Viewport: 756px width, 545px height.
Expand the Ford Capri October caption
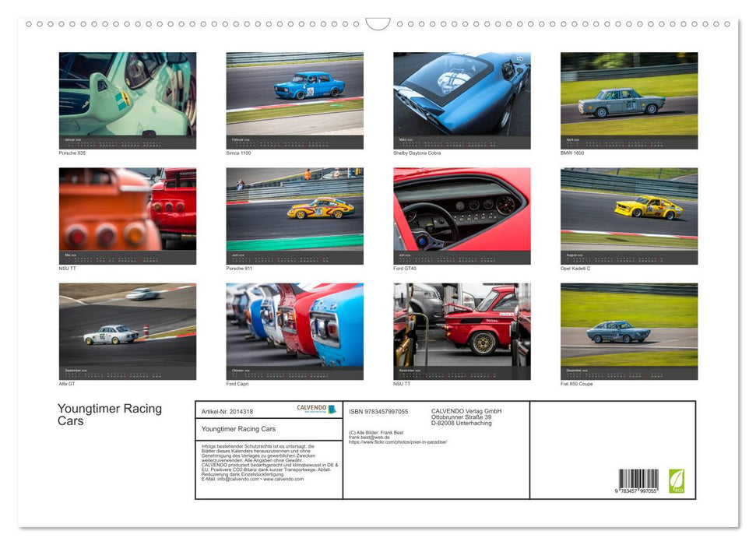pos(236,384)
